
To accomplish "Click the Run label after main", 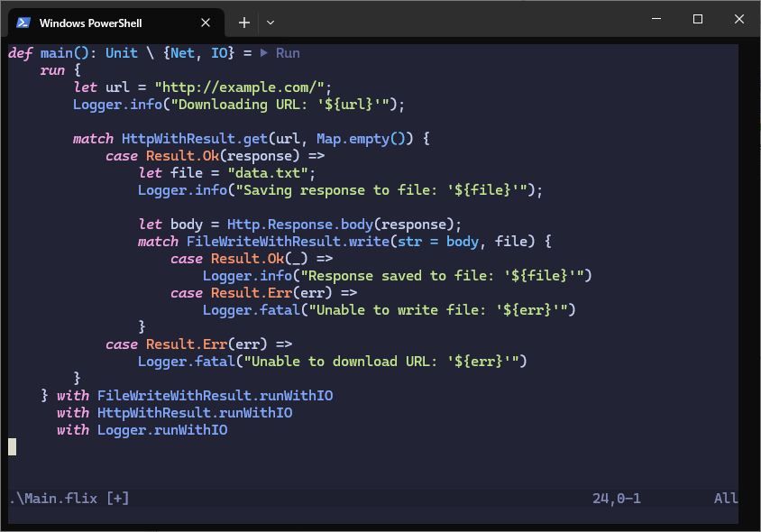I will (x=288, y=53).
